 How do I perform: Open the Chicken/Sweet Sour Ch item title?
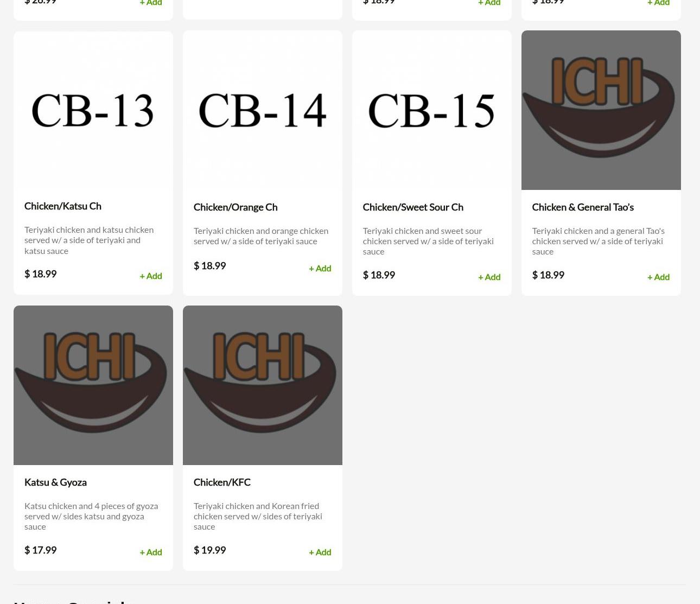point(413,207)
